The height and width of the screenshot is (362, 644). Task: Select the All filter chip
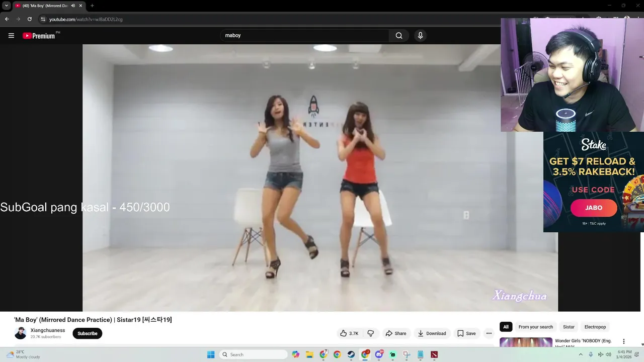click(506, 327)
